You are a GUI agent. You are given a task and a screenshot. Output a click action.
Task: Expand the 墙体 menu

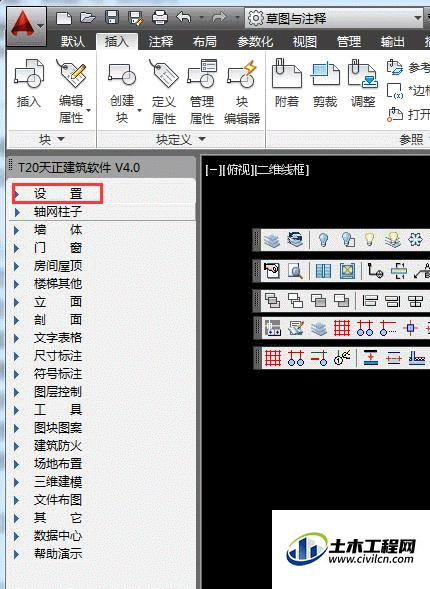pos(57,230)
